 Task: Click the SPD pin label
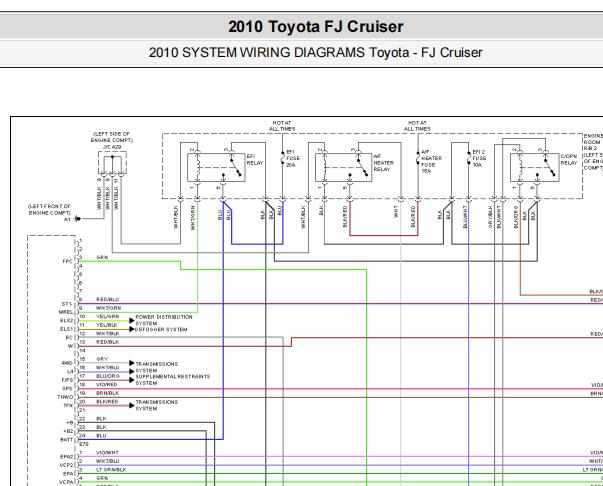(68, 388)
